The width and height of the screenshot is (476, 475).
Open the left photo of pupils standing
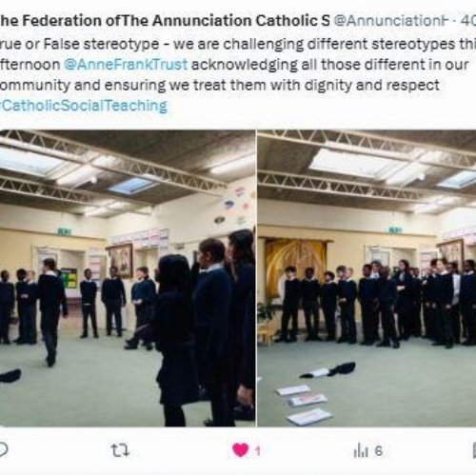click(x=128, y=278)
